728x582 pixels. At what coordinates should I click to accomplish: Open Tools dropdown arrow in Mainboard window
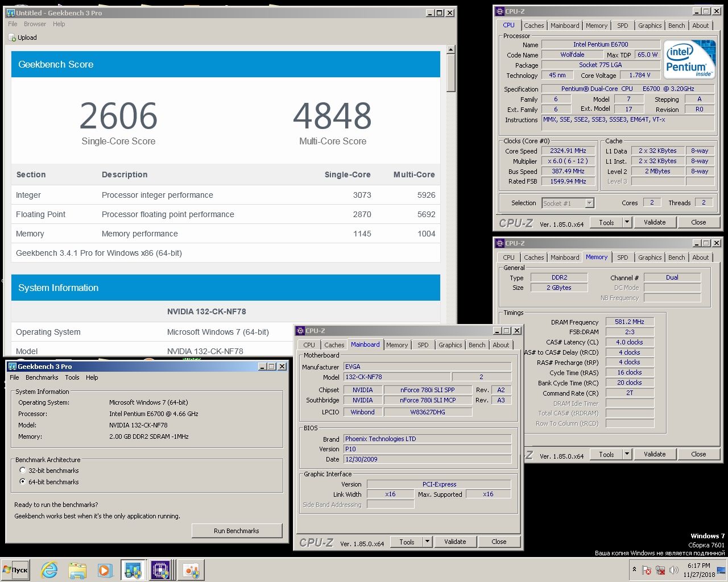(428, 542)
